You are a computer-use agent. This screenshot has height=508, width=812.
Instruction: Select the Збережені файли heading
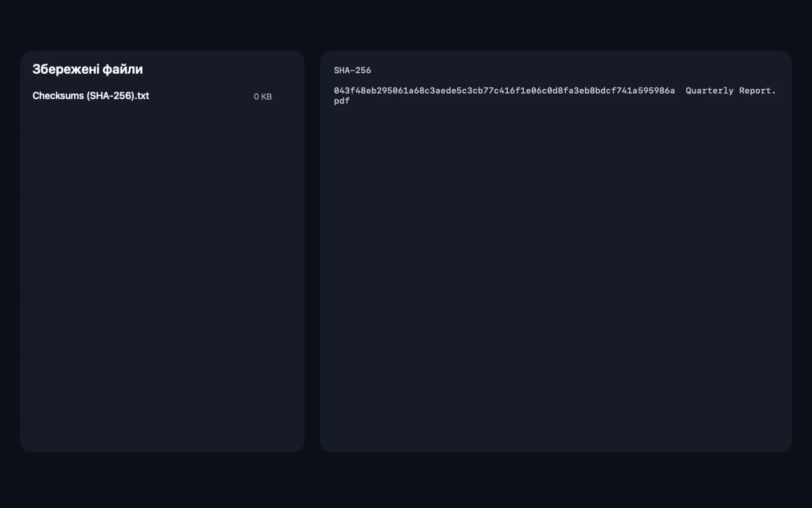coord(88,69)
